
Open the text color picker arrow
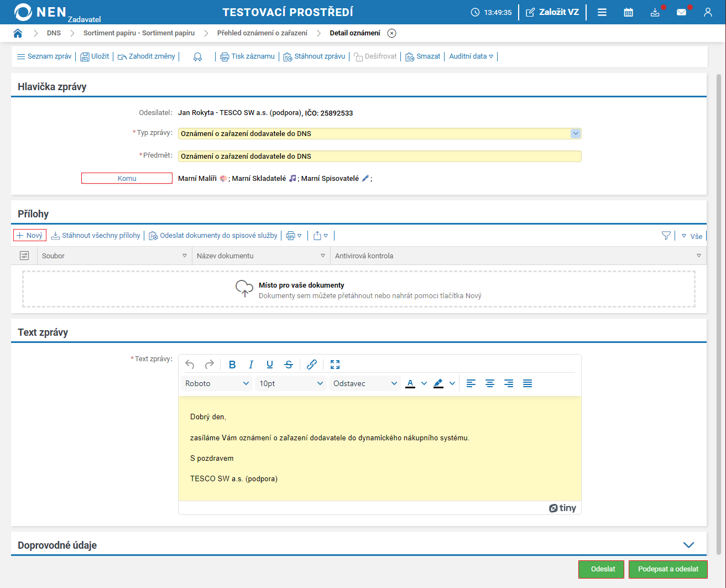tap(424, 383)
